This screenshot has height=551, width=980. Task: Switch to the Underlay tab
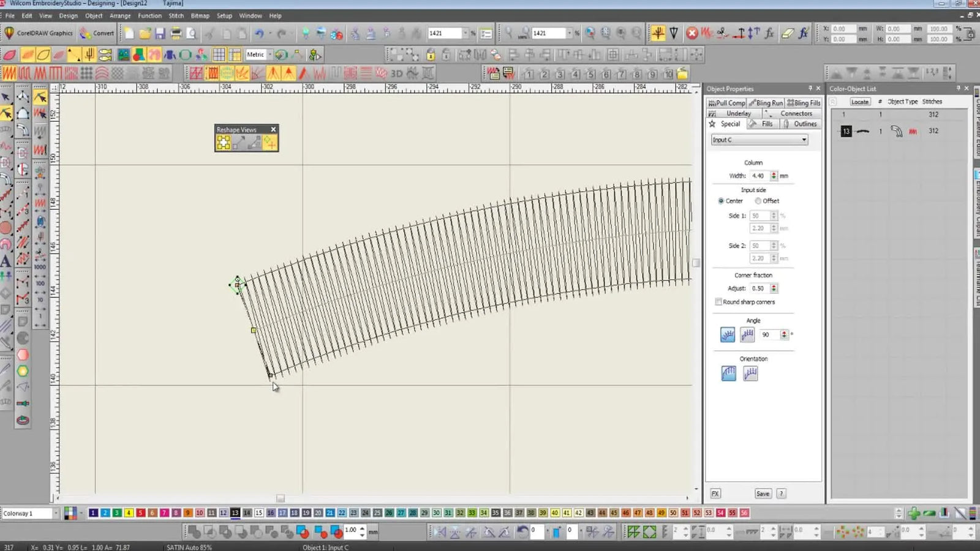coord(734,113)
